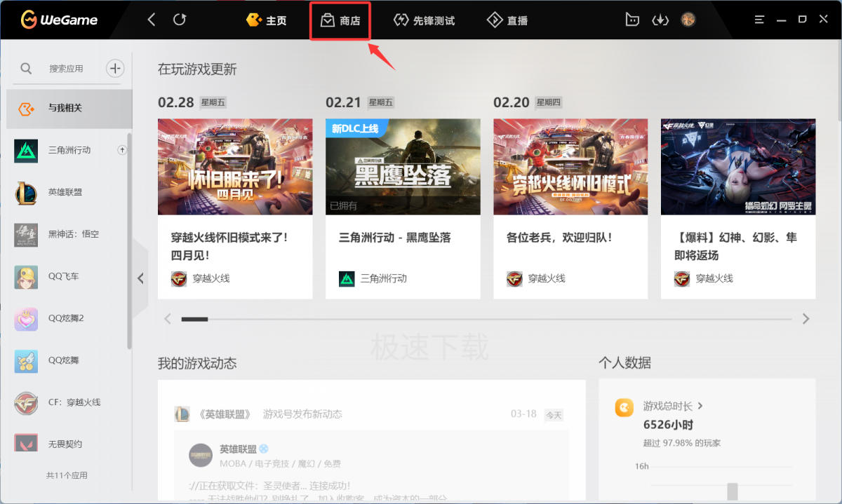Click the title 各位老兵，欢迎归队！
This screenshot has height=504, width=842.
[559, 238]
